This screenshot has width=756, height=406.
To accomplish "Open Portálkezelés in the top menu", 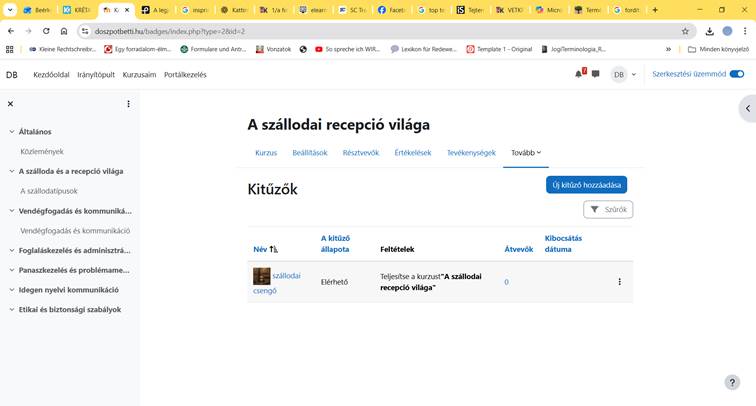I will pyautogui.click(x=185, y=75).
